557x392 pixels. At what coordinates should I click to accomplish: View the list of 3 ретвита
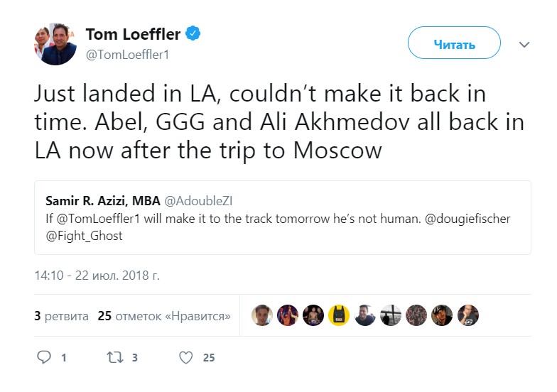coord(62,316)
